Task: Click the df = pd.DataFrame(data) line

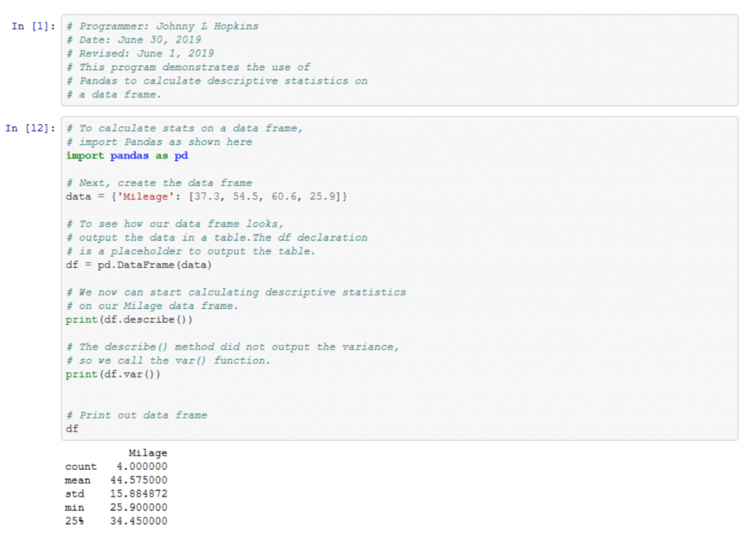Action: coord(139,265)
